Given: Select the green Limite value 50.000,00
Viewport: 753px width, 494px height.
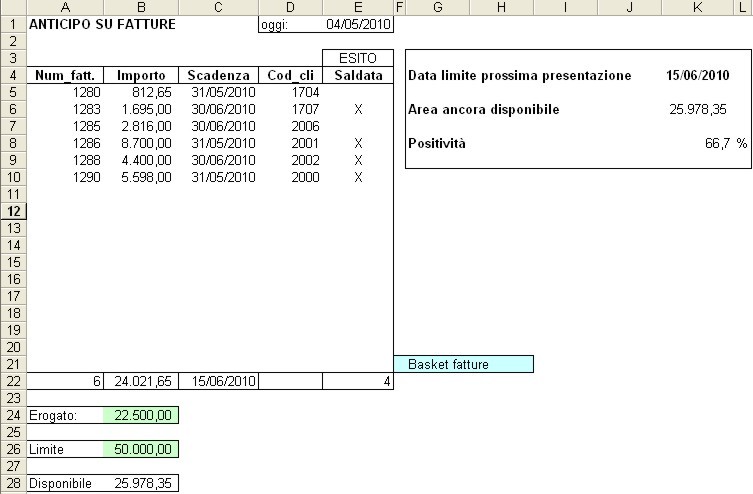Looking at the screenshot, I should (x=141, y=449).
